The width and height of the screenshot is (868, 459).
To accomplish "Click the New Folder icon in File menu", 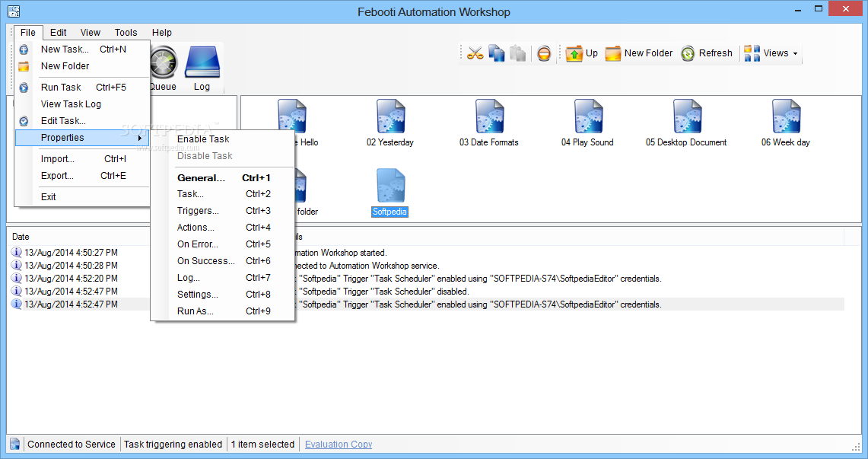I will [24, 66].
